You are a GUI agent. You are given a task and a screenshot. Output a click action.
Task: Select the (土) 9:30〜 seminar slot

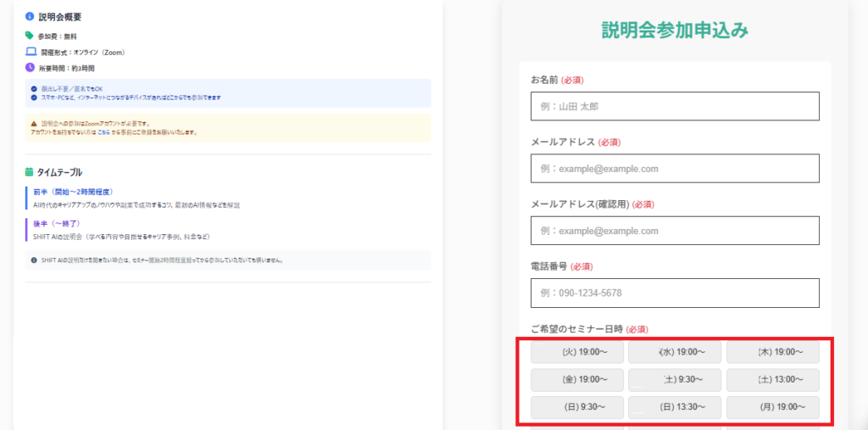675,380
